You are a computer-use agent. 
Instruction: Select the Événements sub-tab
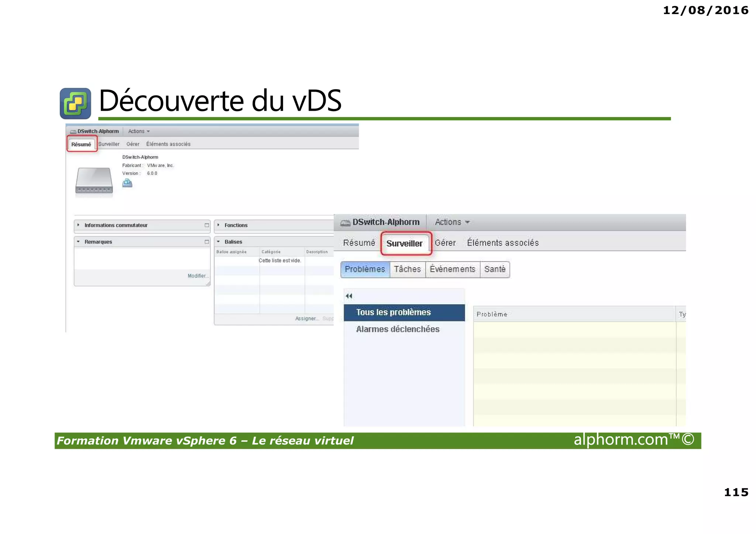point(453,269)
